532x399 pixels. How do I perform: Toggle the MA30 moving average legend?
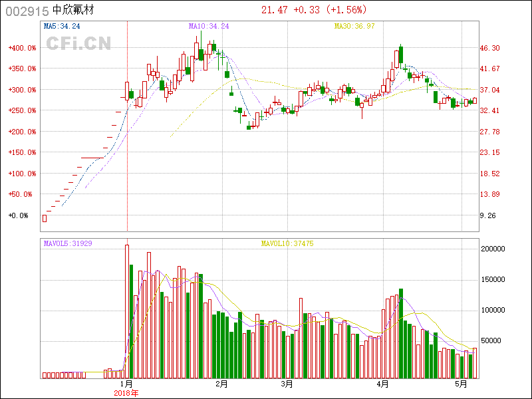[x=354, y=26]
